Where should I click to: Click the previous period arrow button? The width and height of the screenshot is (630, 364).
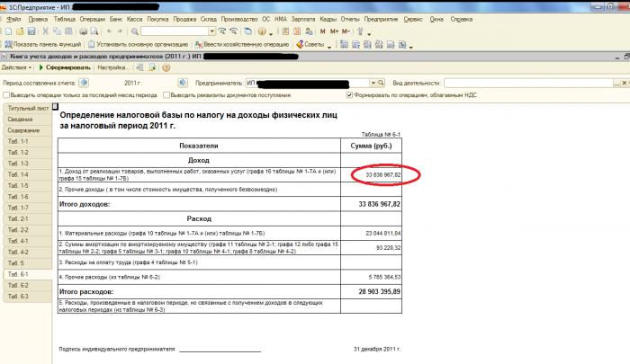click(84, 83)
